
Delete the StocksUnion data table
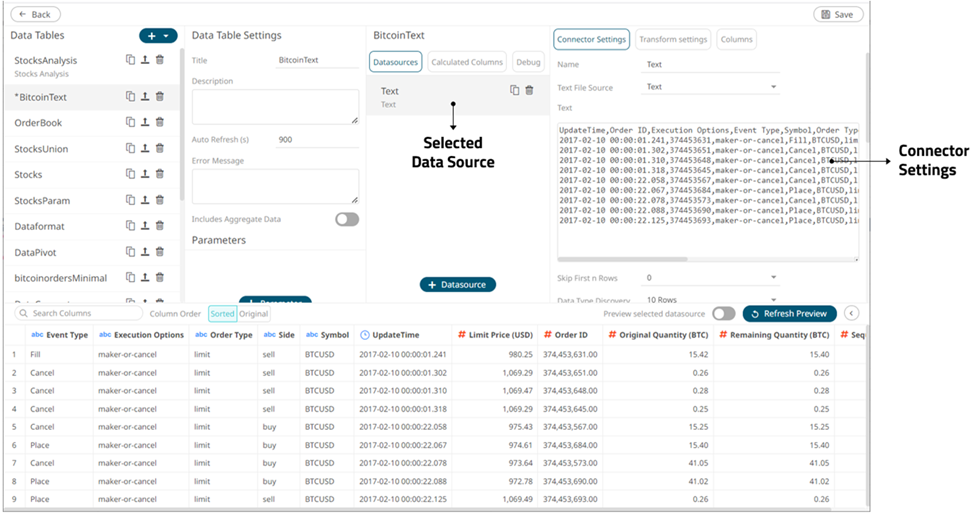pos(160,148)
